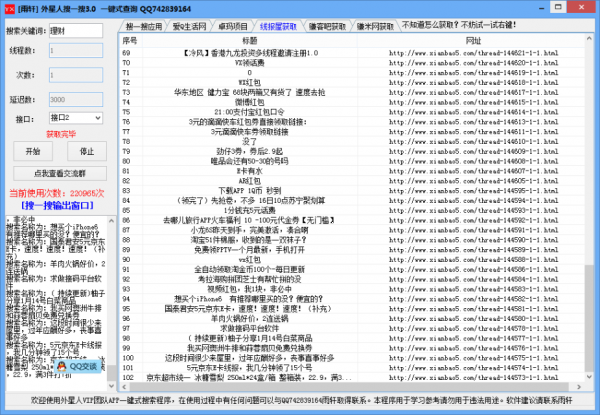Click the horizontal scrollbar right arrow

pyautogui.click(x=579, y=387)
